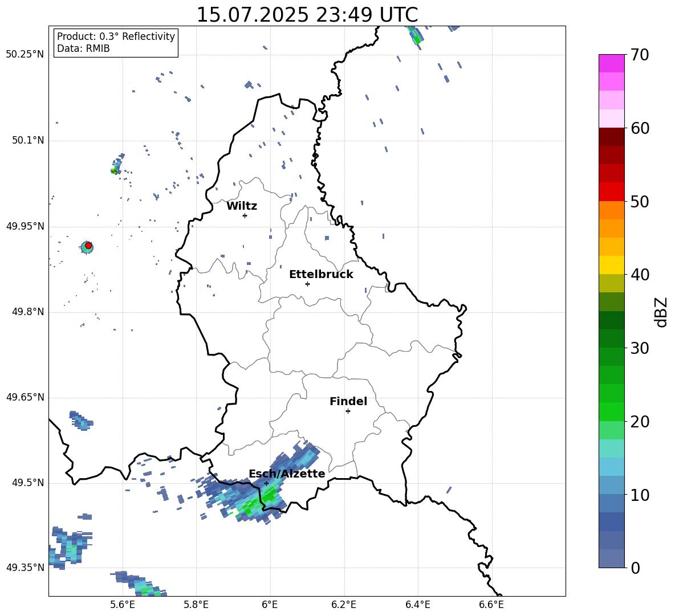The width and height of the screenshot is (675, 616).
Task: Click the colorbar tick label 10
Action: [x=640, y=495]
